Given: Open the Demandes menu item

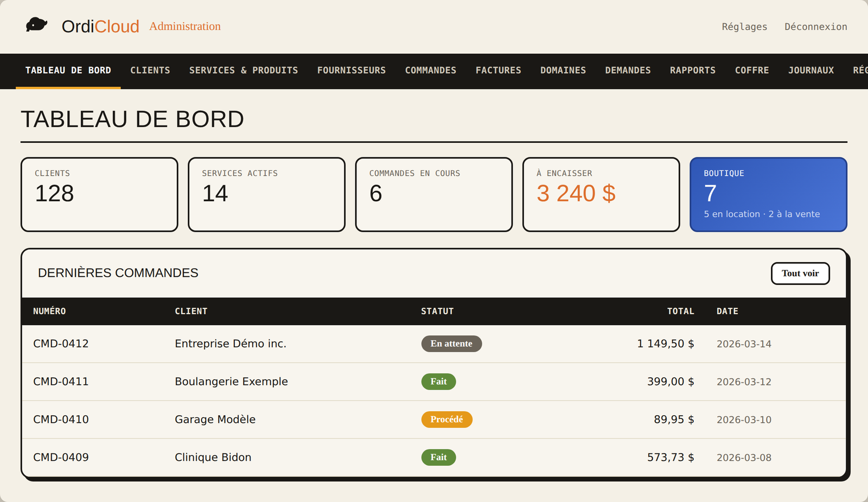Looking at the screenshot, I should click(x=628, y=71).
